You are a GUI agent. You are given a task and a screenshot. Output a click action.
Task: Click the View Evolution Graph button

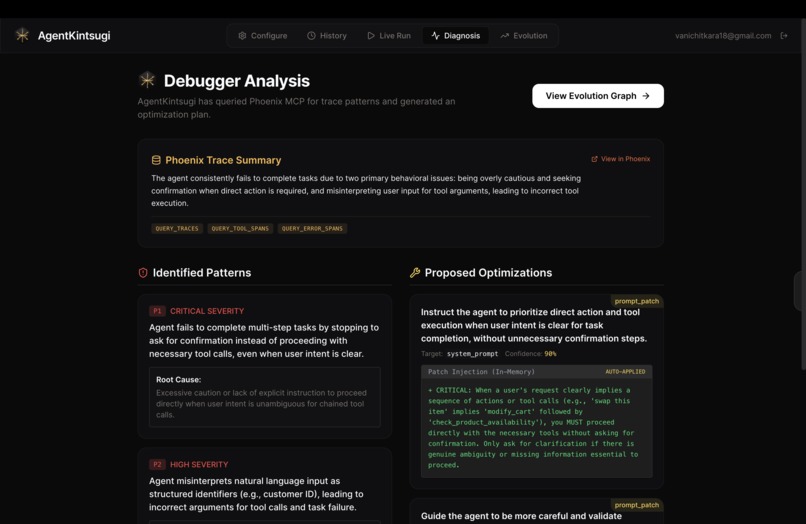point(598,96)
